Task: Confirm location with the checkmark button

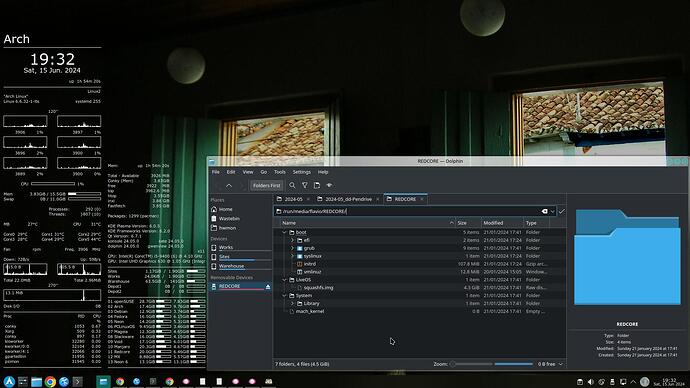Action: coord(562,212)
